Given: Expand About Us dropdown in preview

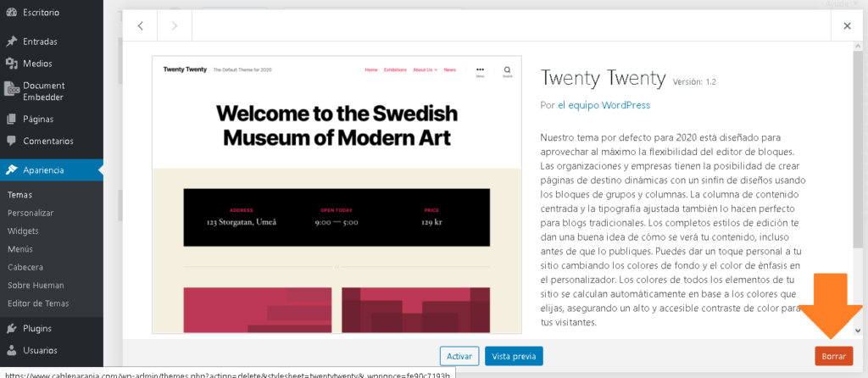Looking at the screenshot, I should (426, 69).
